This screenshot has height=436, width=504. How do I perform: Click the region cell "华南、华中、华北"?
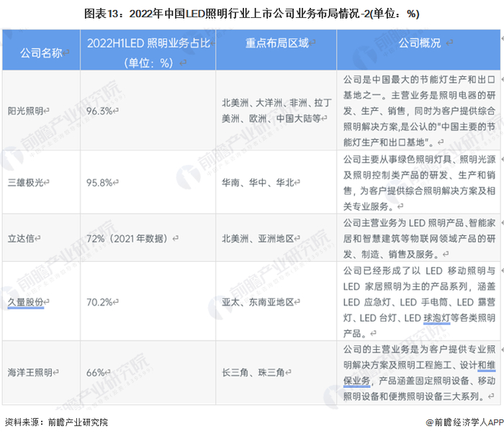coord(258,183)
